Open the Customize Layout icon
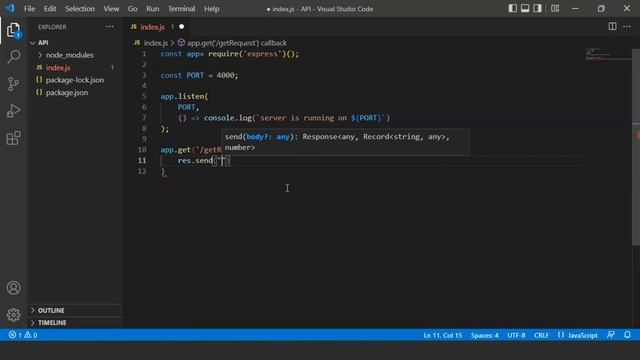Viewport: 640px width, 360px height. (555, 8)
